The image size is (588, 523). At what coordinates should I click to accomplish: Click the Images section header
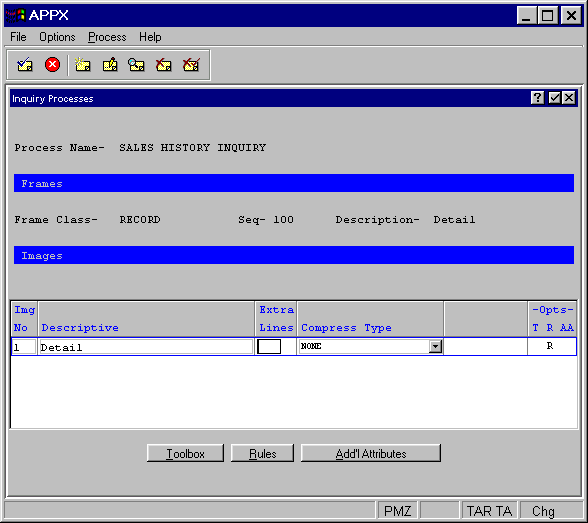[294, 255]
